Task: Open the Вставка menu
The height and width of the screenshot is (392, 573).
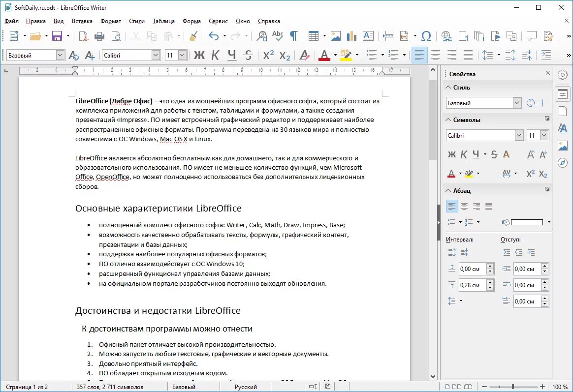Action: tap(82, 21)
